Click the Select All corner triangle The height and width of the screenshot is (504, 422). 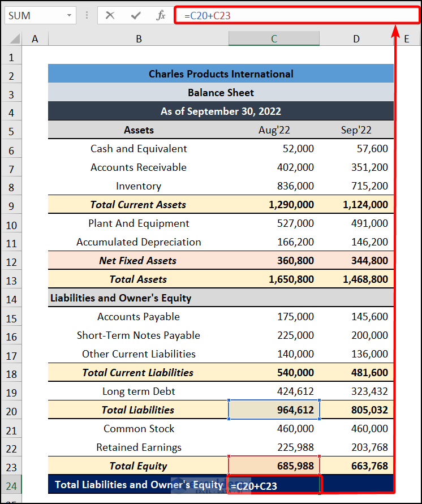(15, 39)
